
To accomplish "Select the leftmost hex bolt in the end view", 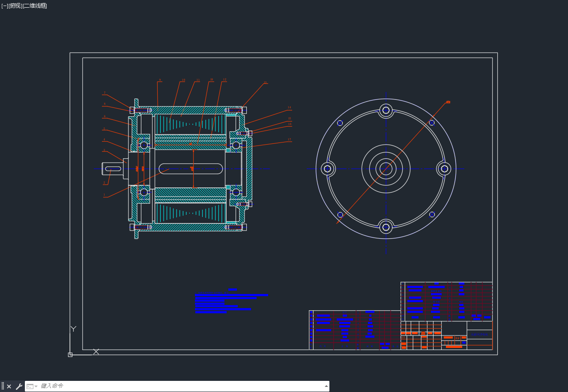I will pos(328,169).
